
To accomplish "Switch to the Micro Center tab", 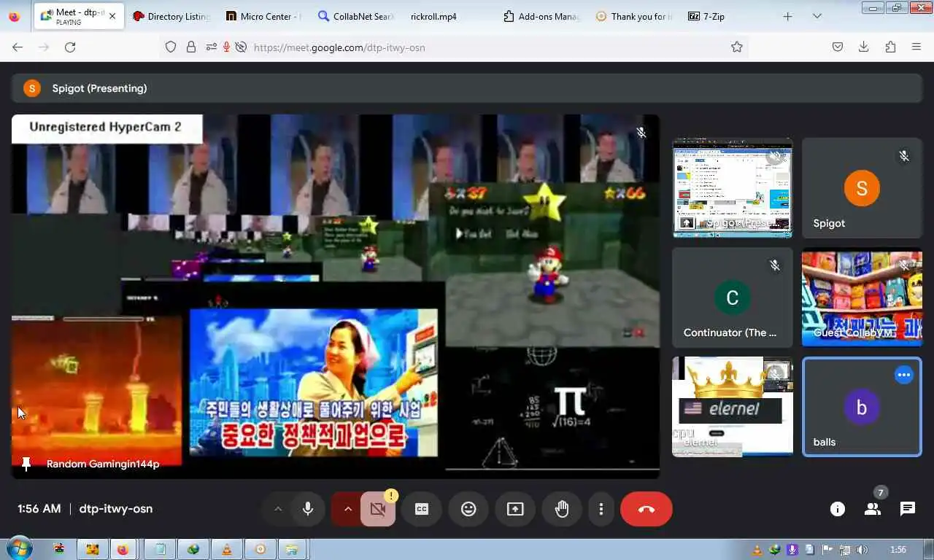I will [263, 16].
